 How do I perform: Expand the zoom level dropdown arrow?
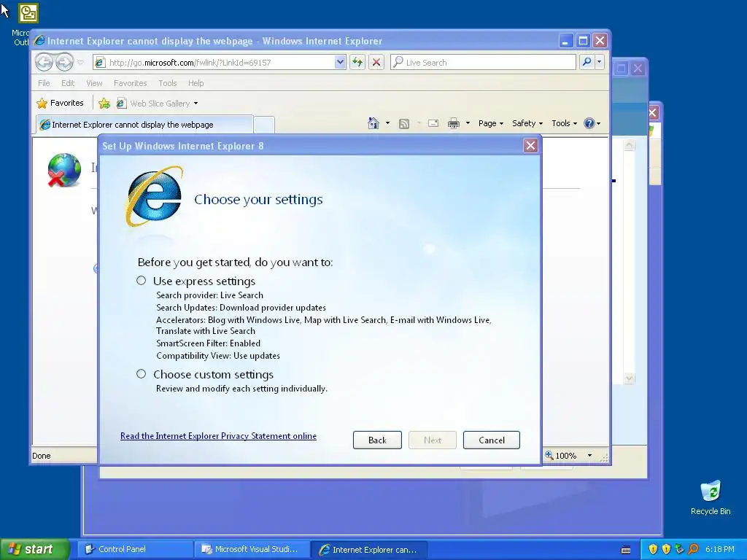pos(589,456)
